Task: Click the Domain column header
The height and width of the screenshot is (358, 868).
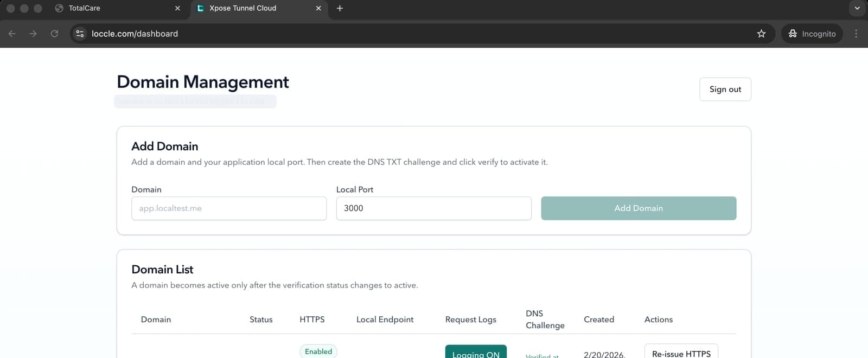Action: tap(156, 319)
